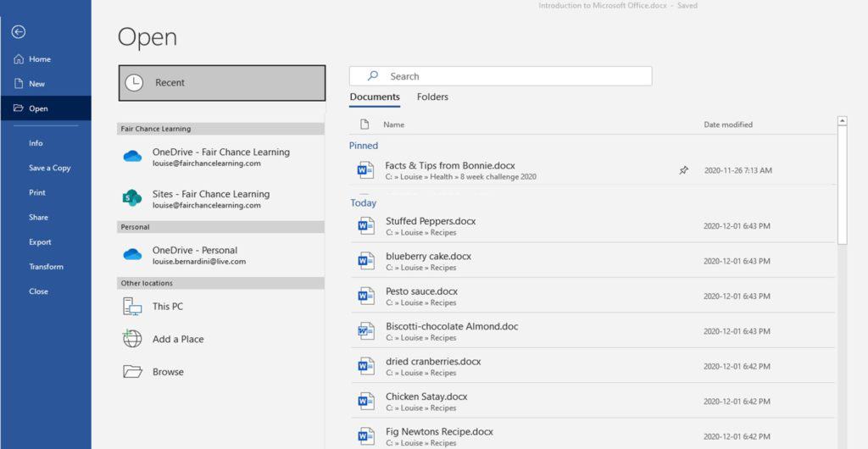Click the file type column header icon
Viewport: 868px width, 449px height.
[364, 125]
